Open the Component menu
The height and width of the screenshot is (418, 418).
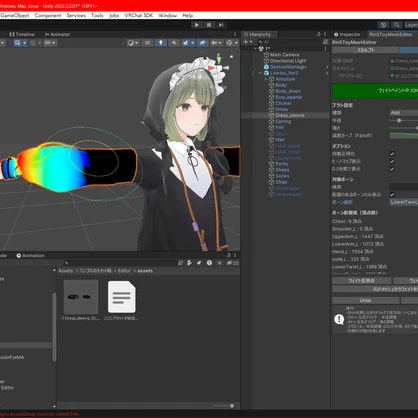(x=48, y=15)
